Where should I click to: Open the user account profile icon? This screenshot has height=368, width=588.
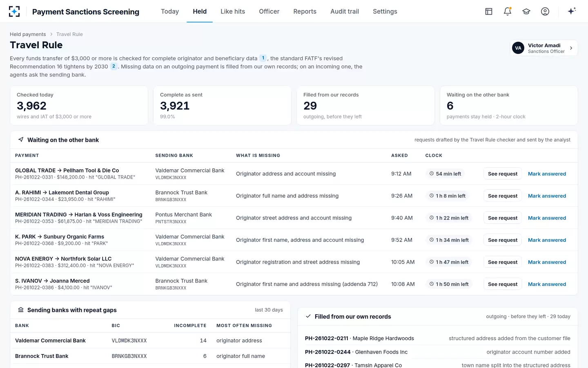(x=545, y=11)
